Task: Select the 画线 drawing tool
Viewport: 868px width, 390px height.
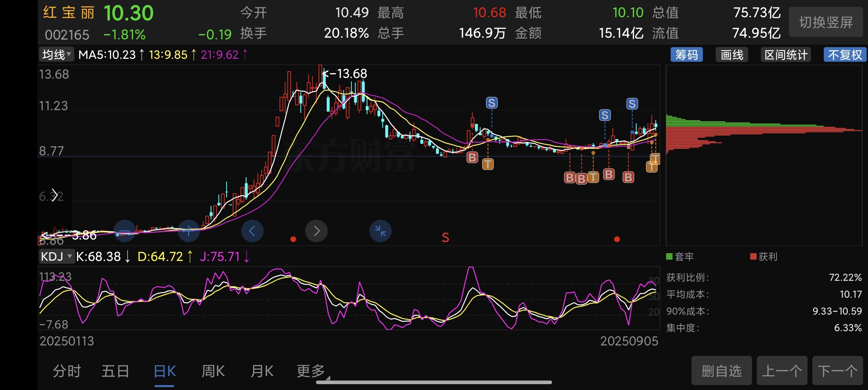Action: (x=732, y=55)
